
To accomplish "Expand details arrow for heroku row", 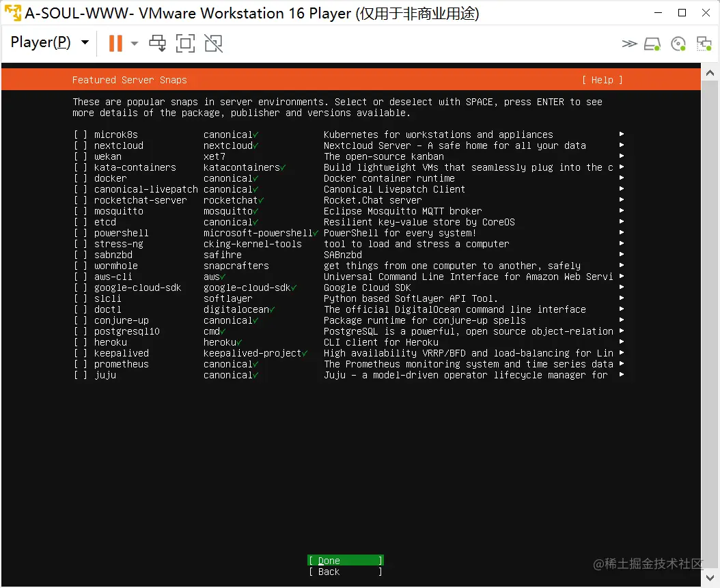I will [621, 341].
